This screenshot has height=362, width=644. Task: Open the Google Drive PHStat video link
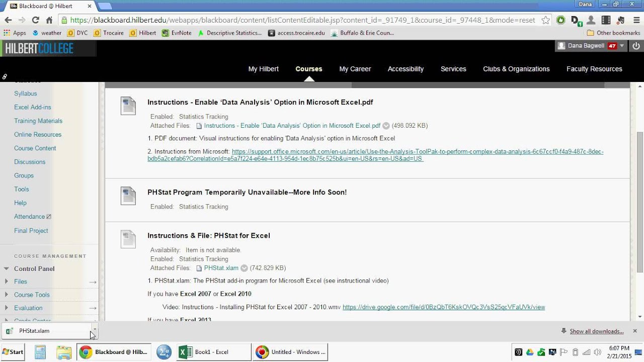(444, 307)
